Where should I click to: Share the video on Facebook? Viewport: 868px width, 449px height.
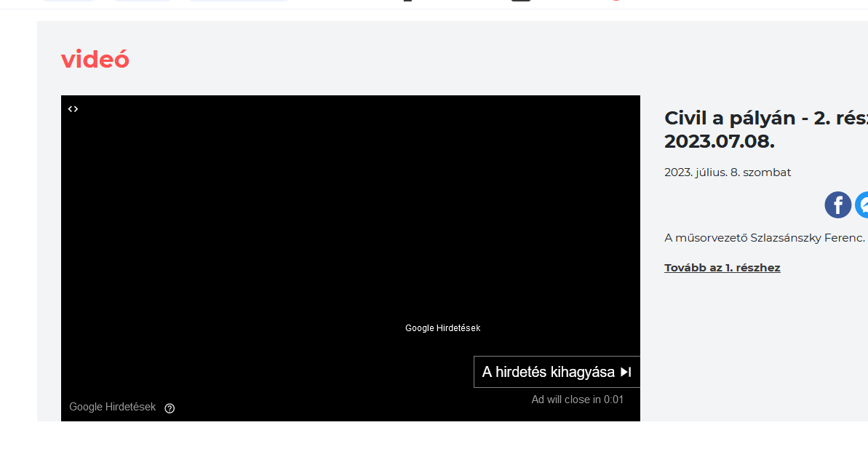pos(838,204)
